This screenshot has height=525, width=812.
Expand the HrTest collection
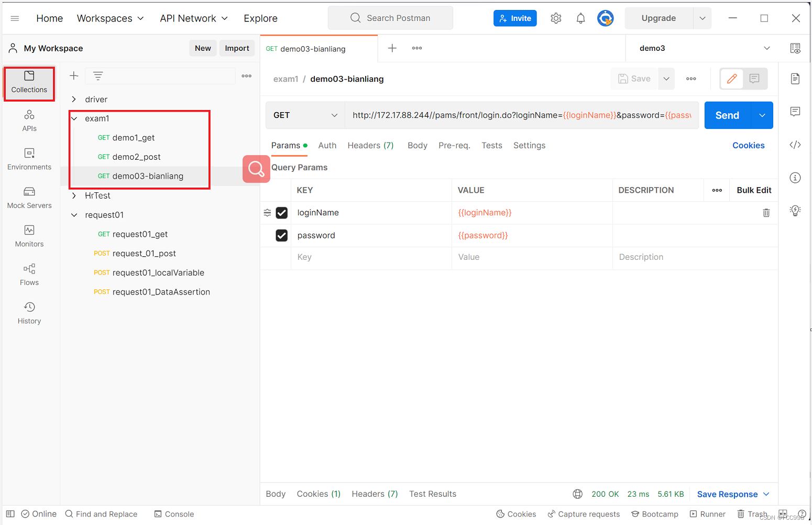[74, 195]
